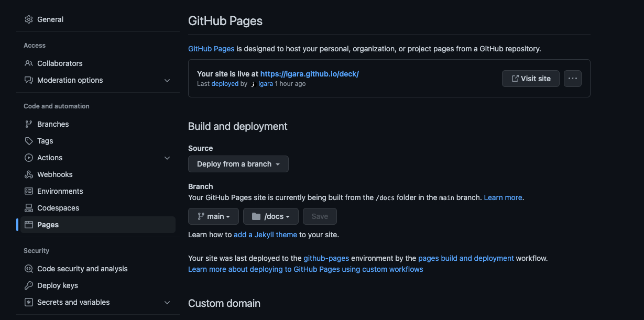Open the /docs folder dropdown
The image size is (644, 320).
270,216
